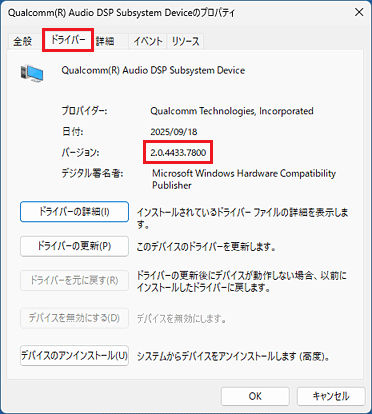This screenshot has height=414, width=372.
Task: Click the ドライバーの詳細(I) button
Action: click(74, 212)
